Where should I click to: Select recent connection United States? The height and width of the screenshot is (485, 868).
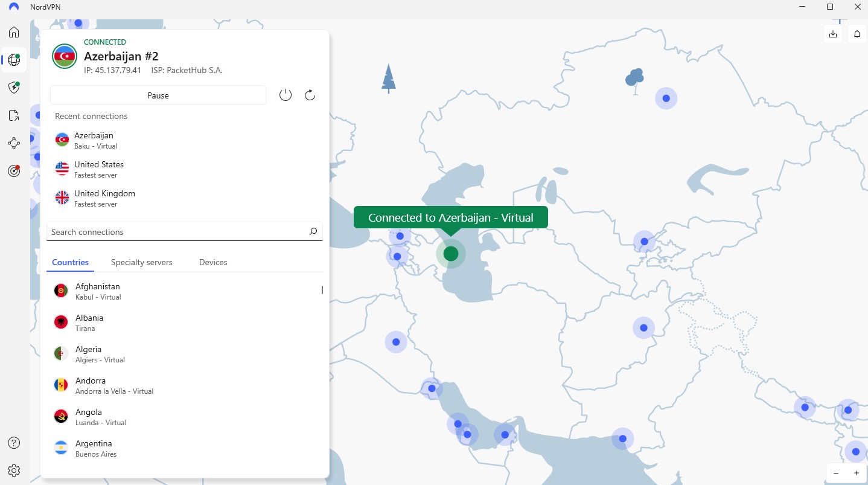click(x=185, y=169)
